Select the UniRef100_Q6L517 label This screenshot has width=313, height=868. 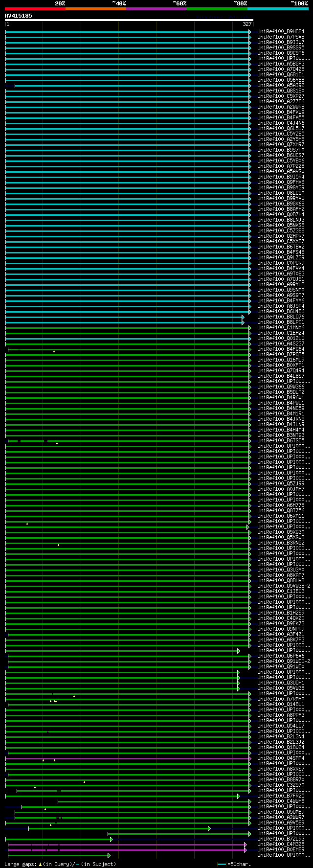[x=281, y=129]
